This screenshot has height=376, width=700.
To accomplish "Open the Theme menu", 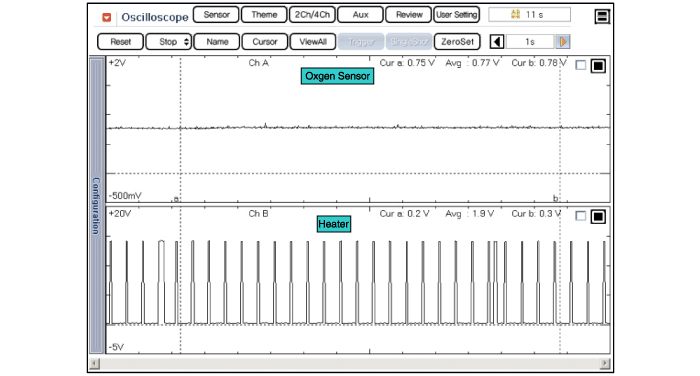I will pos(264,15).
